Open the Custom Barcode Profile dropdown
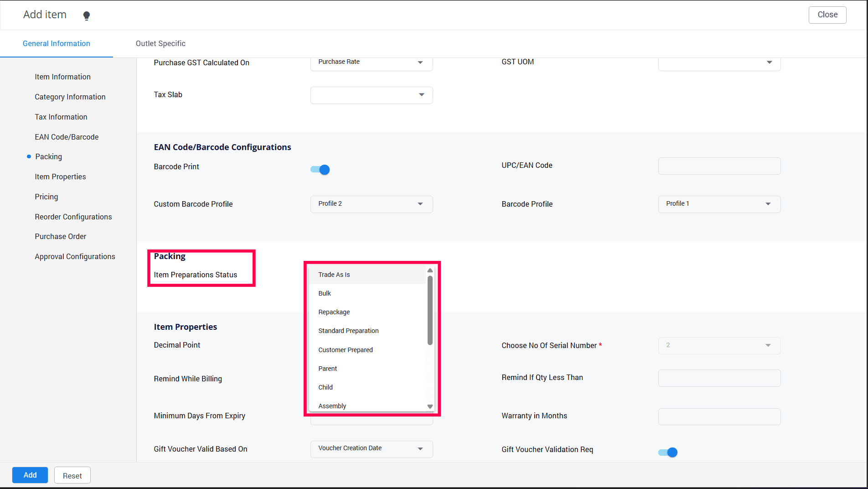 coord(372,204)
